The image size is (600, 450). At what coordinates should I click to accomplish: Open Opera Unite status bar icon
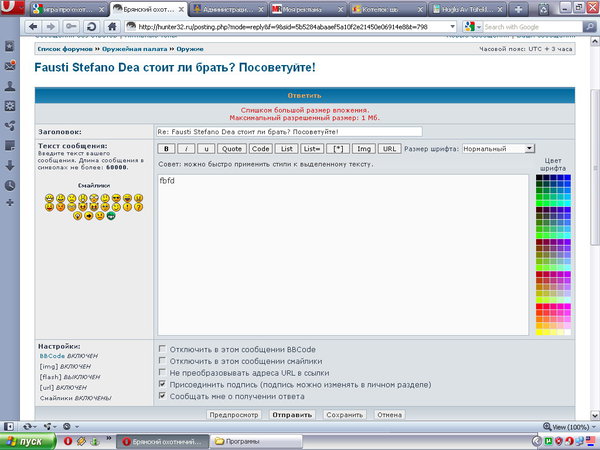[x=50, y=426]
